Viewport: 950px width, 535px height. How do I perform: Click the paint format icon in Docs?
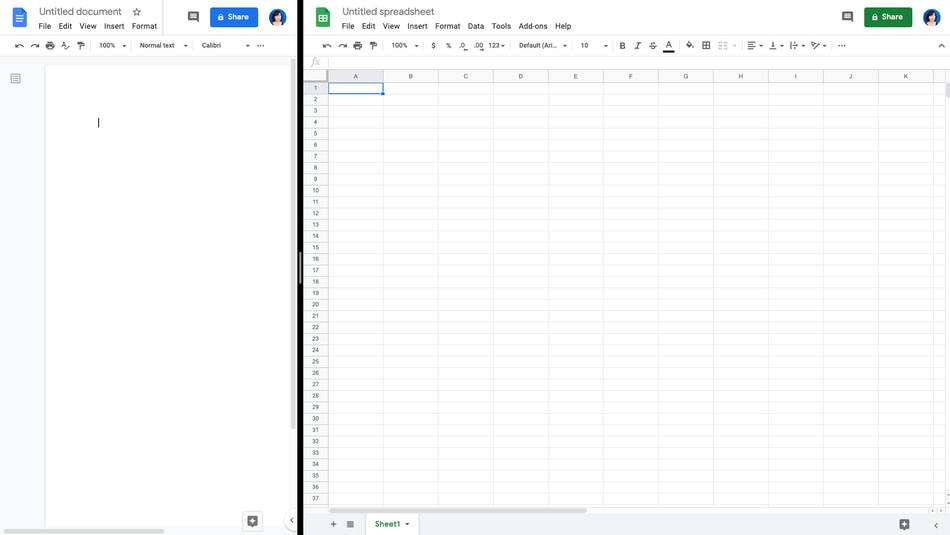point(81,45)
